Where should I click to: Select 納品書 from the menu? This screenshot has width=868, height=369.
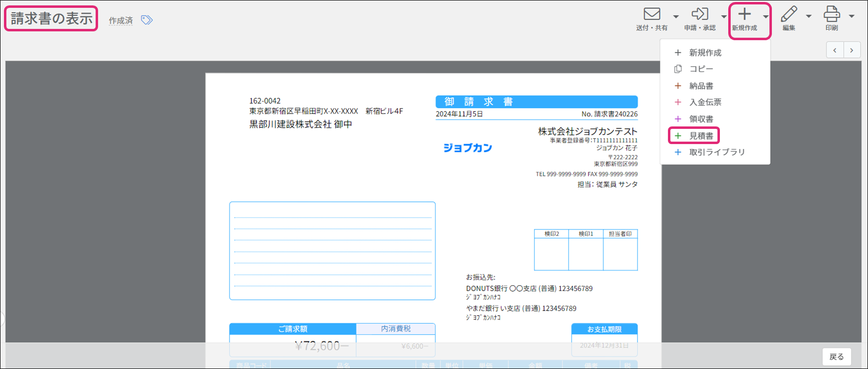[x=701, y=86]
